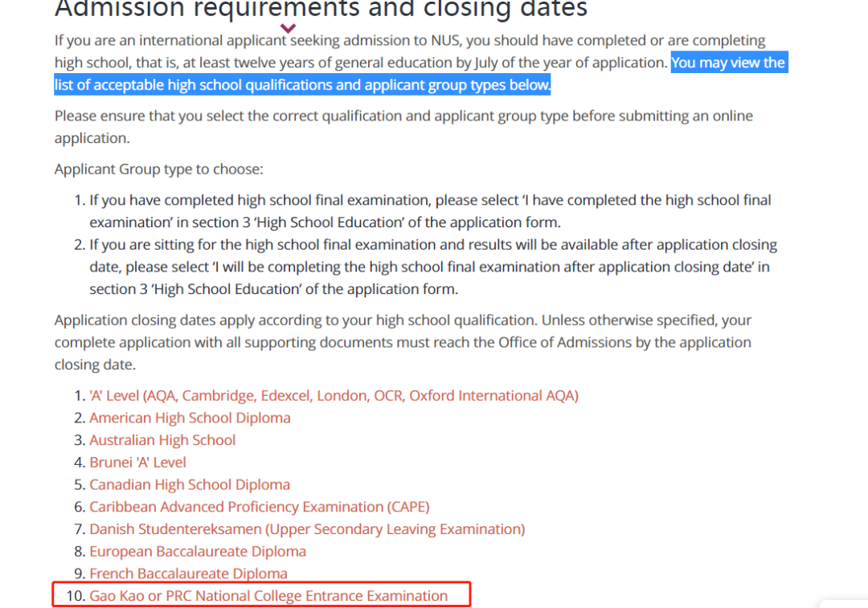Image resolution: width=868 pixels, height=608 pixels.
Task: Click the white popup corner at bottom right
Action: (x=844, y=603)
